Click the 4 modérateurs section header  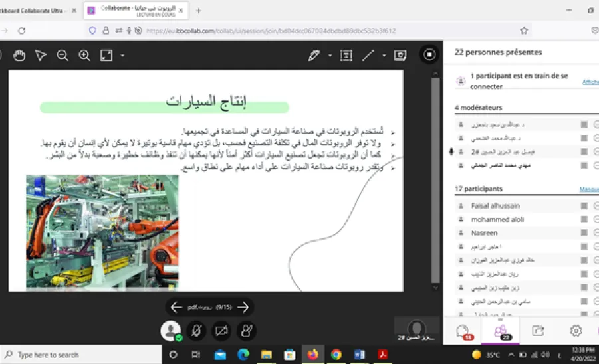coord(478,108)
